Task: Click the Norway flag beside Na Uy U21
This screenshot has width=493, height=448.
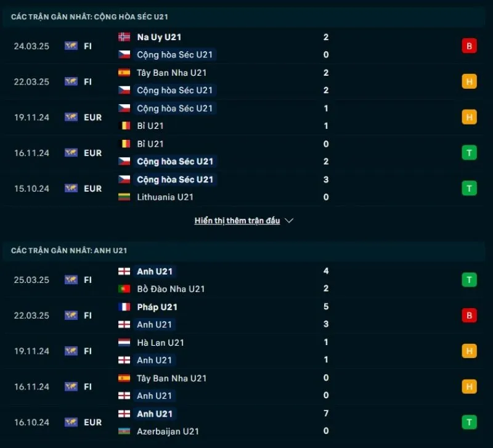Action: tap(124, 37)
